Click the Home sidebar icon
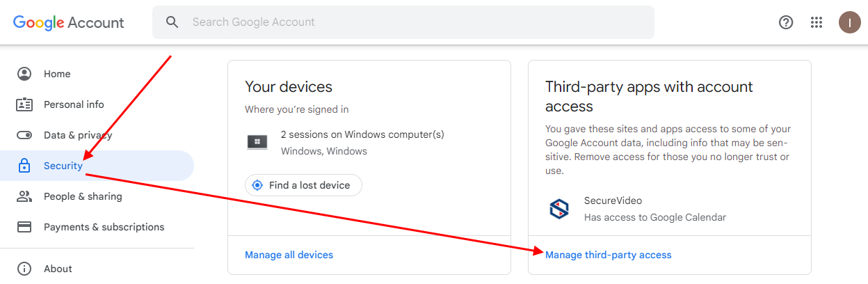 pyautogui.click(x=24, y=74)
